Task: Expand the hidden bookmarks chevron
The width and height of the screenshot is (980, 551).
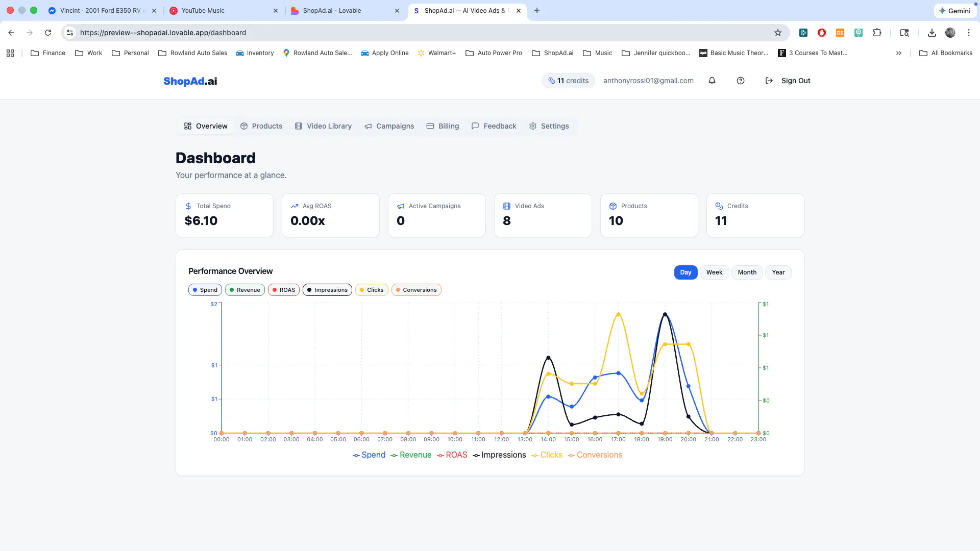Action: click(x=899, y=53)
